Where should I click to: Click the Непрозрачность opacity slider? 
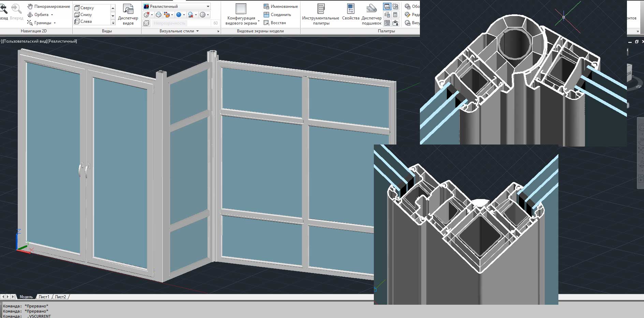(181, 23)
